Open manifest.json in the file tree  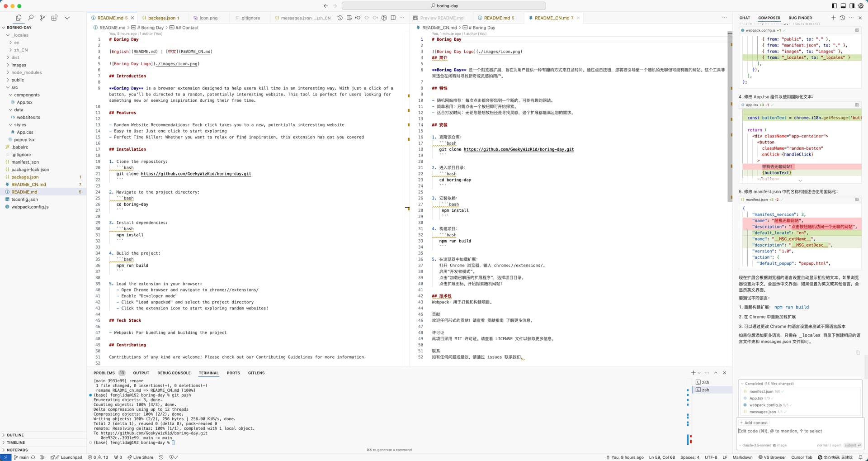pyautogui.click(x=43, y=162)
